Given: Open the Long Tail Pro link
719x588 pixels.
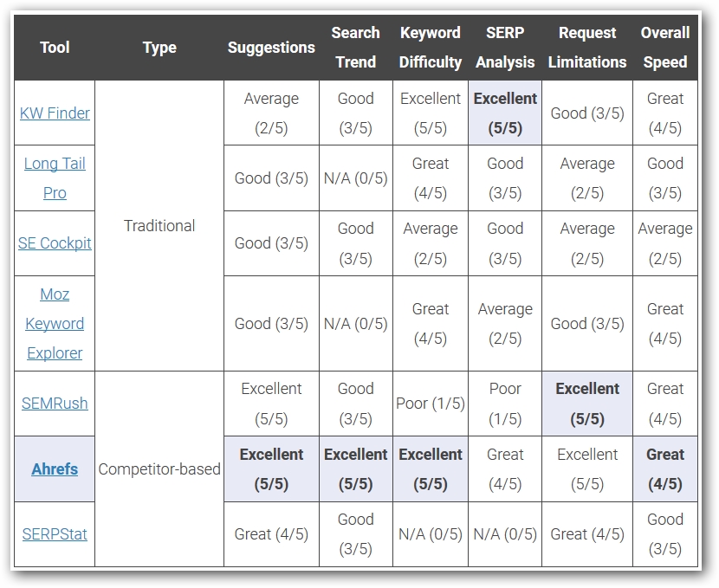Looking at the screenshot, I should coord(55,178).
